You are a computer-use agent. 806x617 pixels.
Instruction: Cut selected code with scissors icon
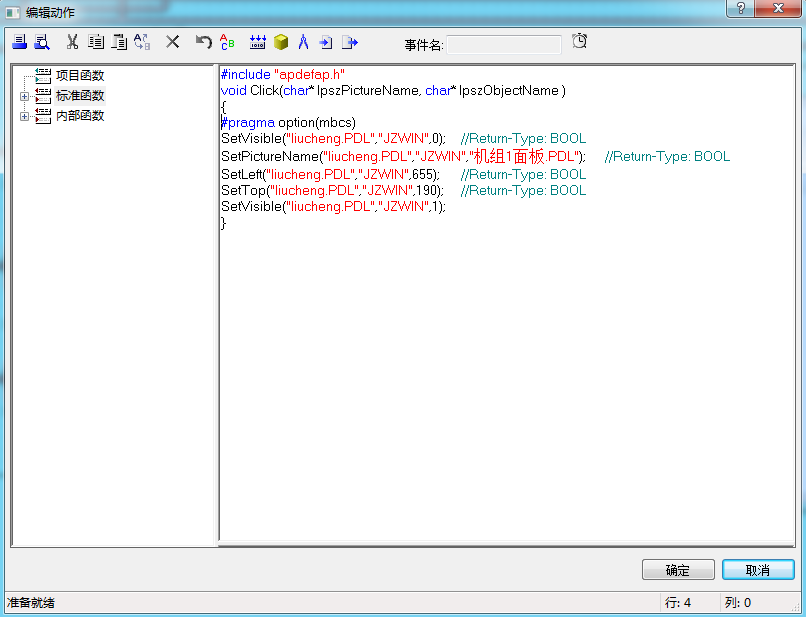(x=72, y=42)
